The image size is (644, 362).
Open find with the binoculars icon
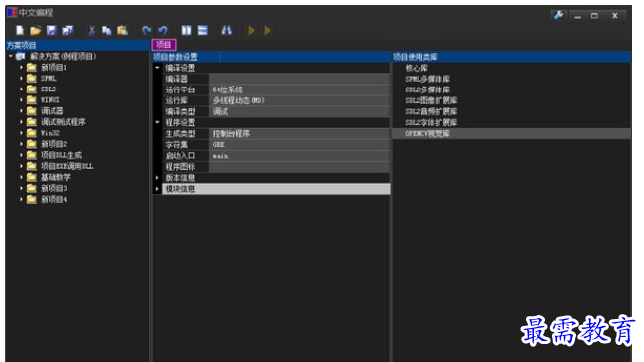[226, 30]
